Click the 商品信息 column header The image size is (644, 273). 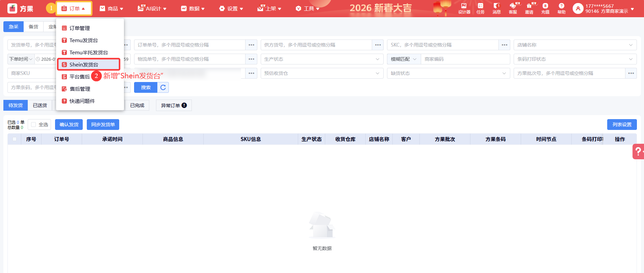pos(173,139)
